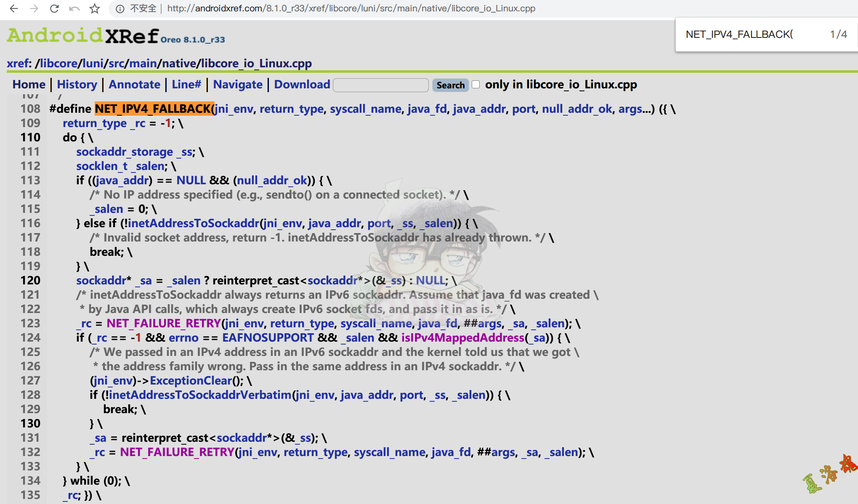Bookmark the page with the star icon

(x=95, y=8)
